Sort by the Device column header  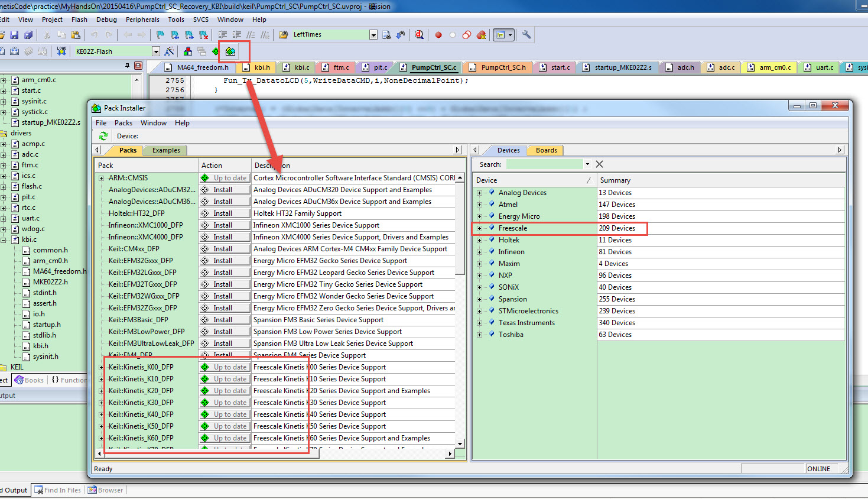534,180
